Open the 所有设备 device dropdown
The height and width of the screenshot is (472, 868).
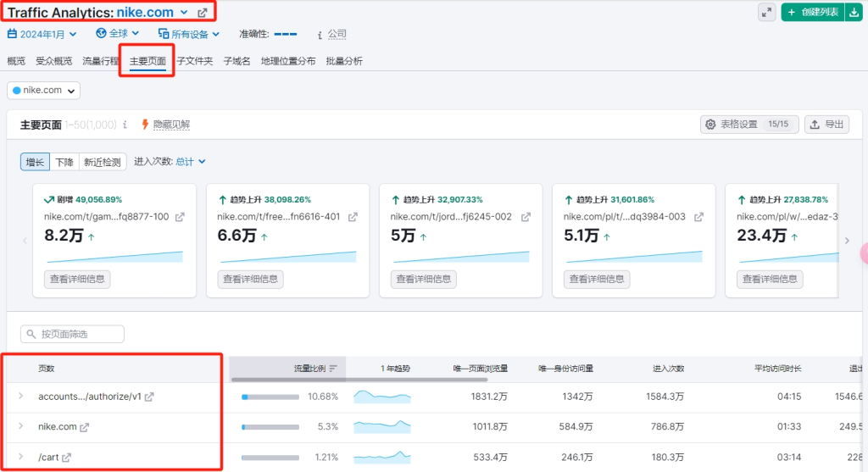click(x=189, y=34)
